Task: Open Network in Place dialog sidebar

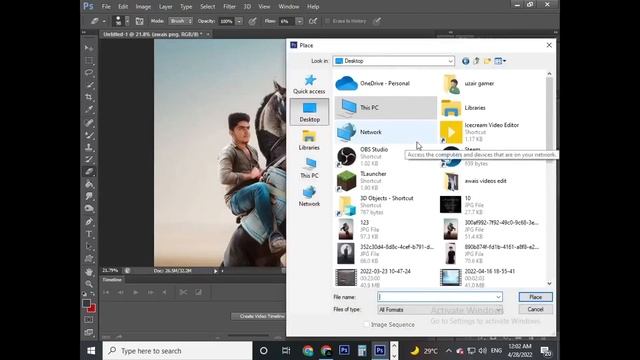Action: [309, 196]
